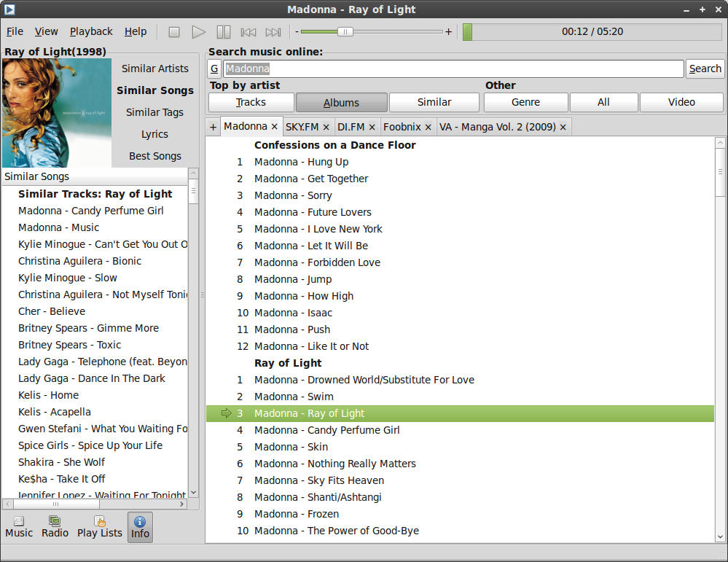This screenshot has width=728, height=562.
Task: Skip to previous track icon
Action: coord(248,32)
